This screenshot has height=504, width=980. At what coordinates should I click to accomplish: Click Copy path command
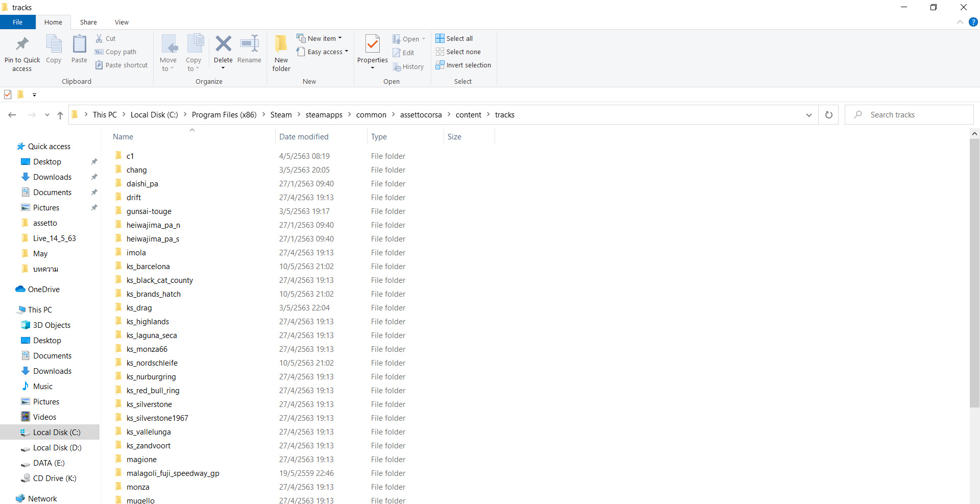[116, 52]
